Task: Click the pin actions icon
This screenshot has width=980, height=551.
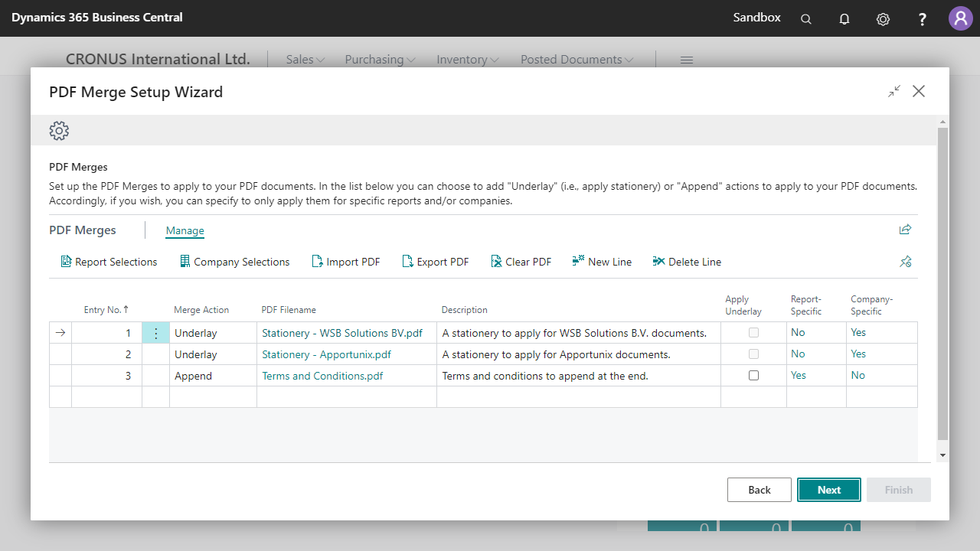Action: click(x=905, y=262)
